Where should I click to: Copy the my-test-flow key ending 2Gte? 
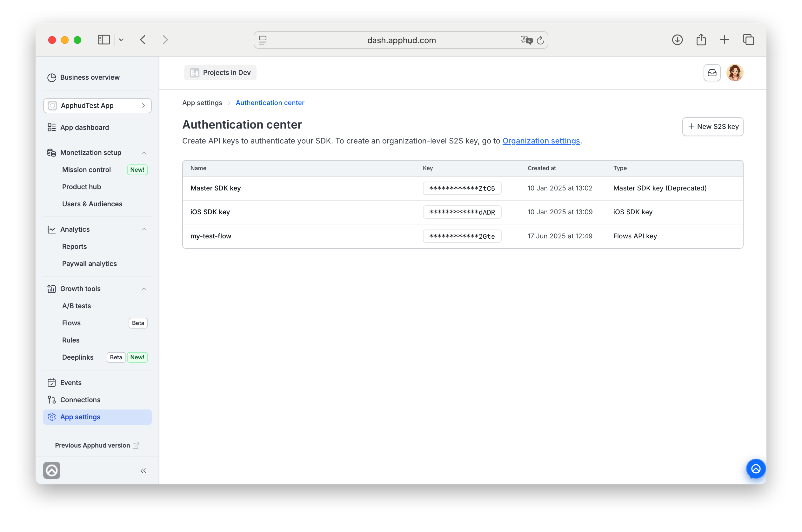point(462,236)
